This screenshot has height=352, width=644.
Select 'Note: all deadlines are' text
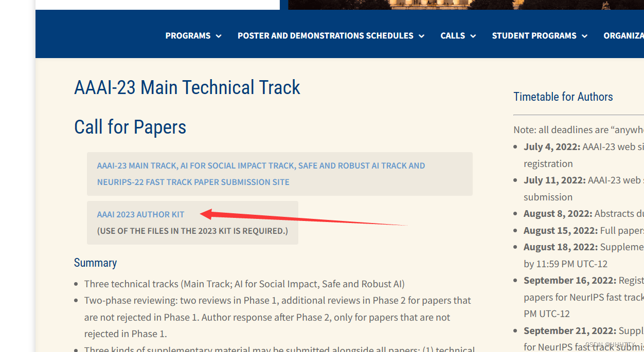tap(579, 130)
